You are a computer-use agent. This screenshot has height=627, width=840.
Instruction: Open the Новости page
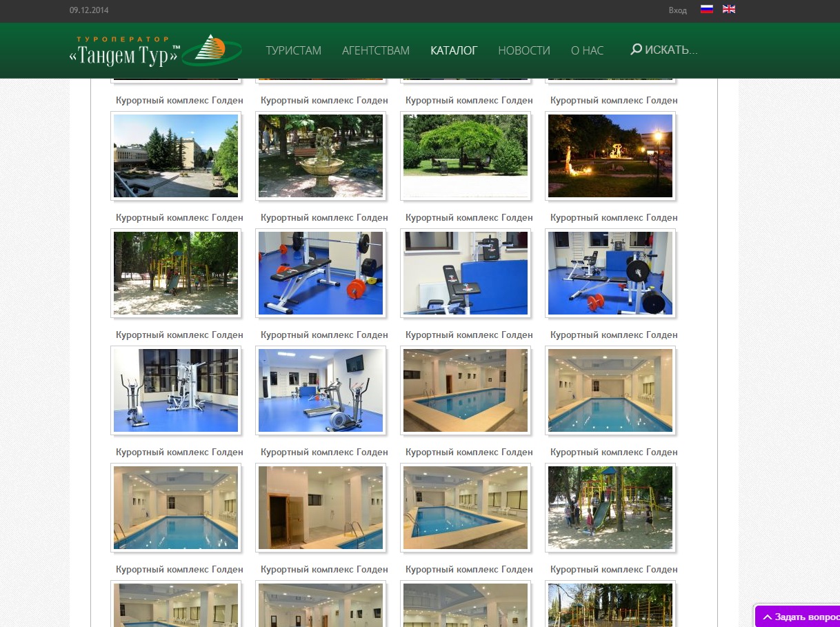(524, 50)
